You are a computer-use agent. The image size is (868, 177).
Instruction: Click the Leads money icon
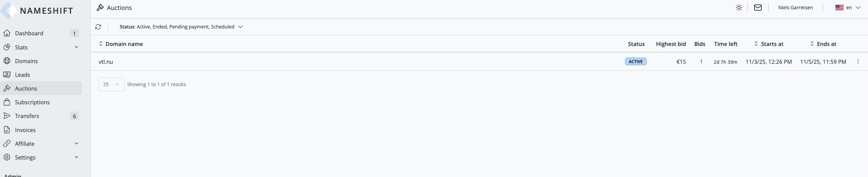tap(7, 75)
